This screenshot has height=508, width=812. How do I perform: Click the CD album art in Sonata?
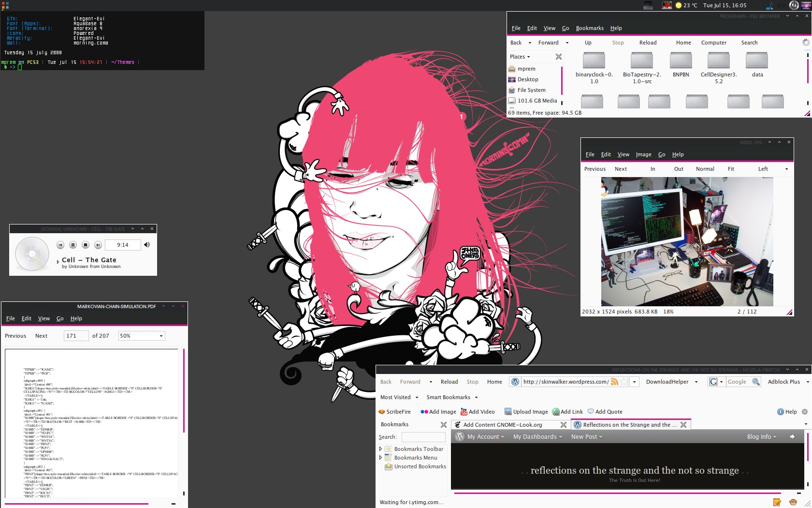tap(32, 254)
